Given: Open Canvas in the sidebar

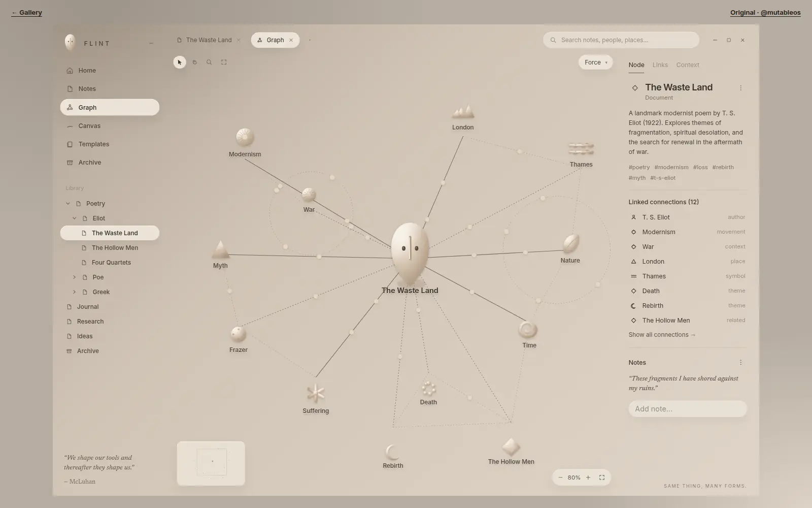Looking at the screenshot, I should click(x=110, y=126).
